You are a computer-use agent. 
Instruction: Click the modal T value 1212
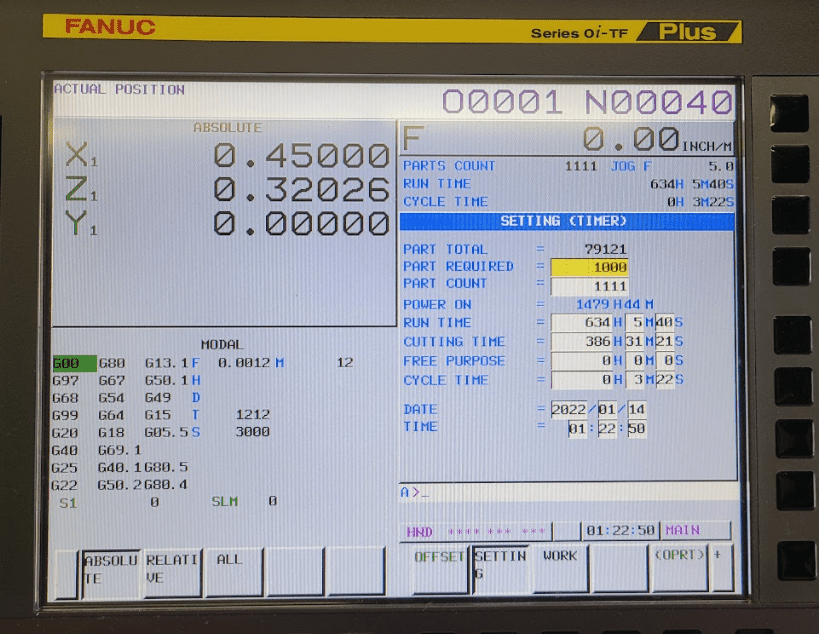point(253,415)
